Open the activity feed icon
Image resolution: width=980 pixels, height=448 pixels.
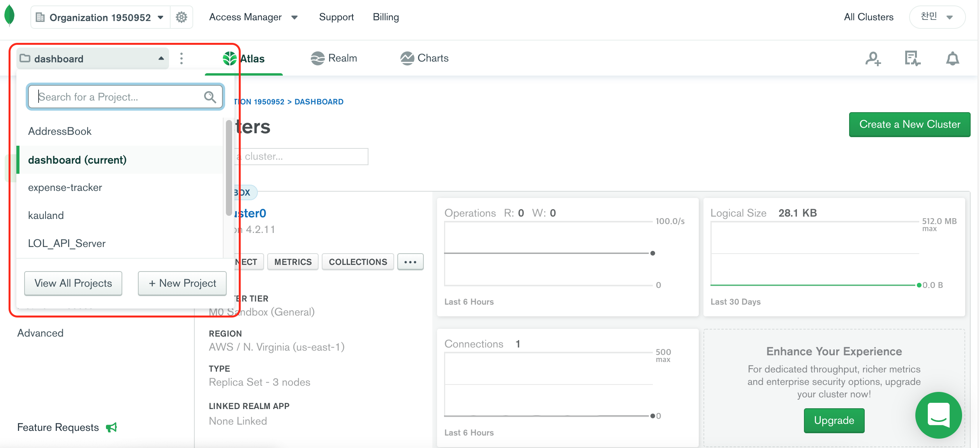pyautogui.click(x=912, y=59)
